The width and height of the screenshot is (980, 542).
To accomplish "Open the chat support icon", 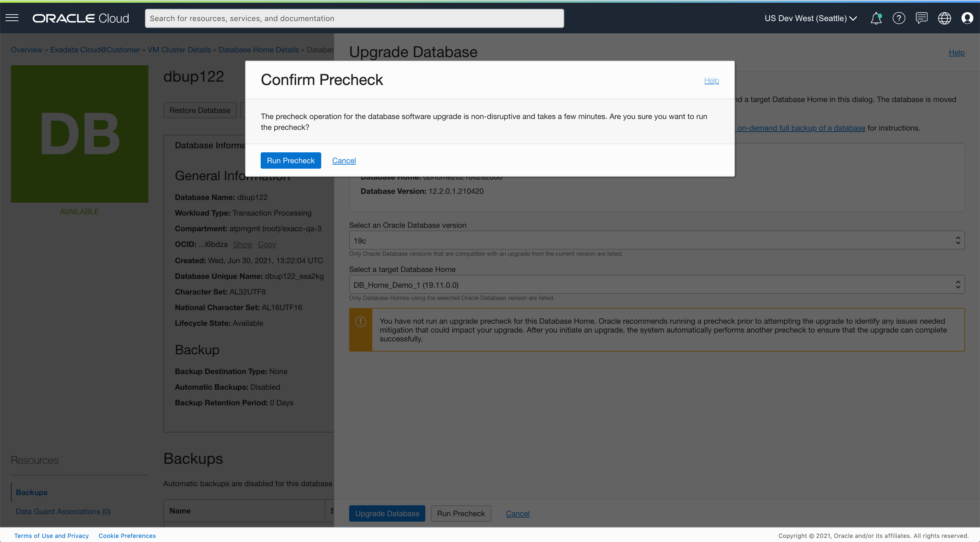I will [921, 18].
